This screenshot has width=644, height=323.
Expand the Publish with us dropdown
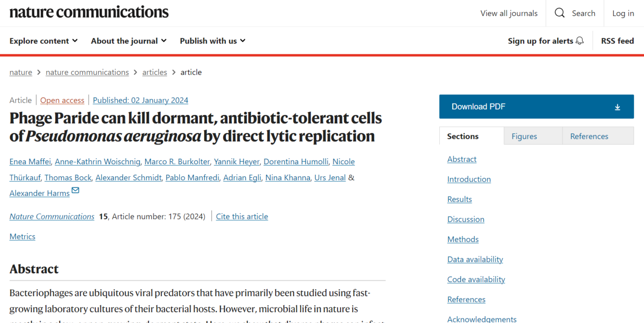(212, 40)
